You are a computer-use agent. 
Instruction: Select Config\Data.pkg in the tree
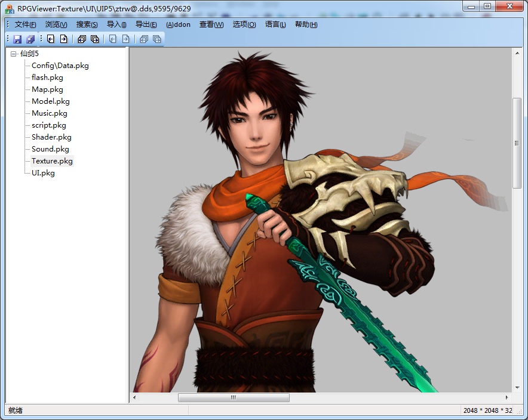point(60,66)
